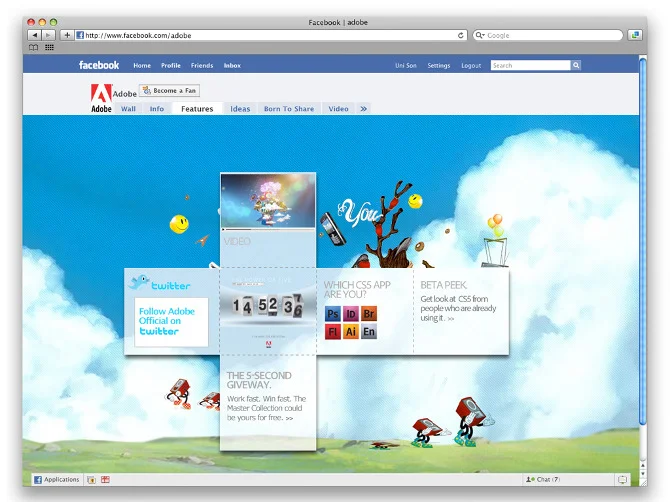Image resolution: width=670 pixels, height=502 pixels.
Task: Click the yellow bookmark icon in bottom bar
Action: (x=91, y=480)
